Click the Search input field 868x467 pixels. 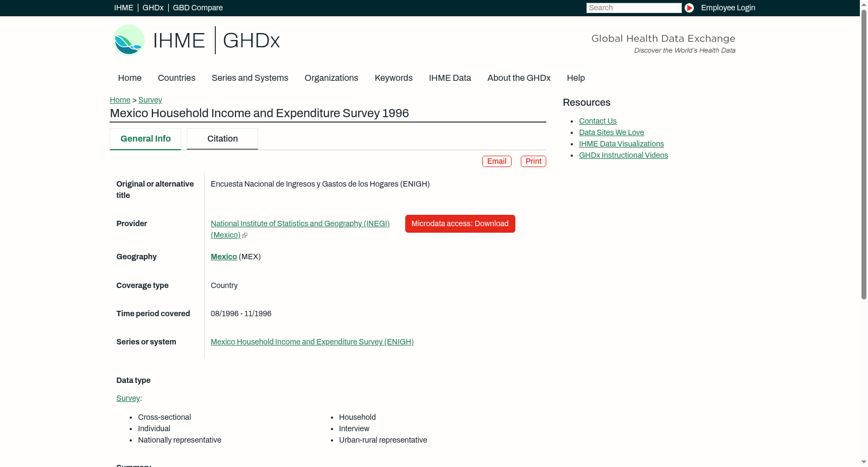[634, 8]
